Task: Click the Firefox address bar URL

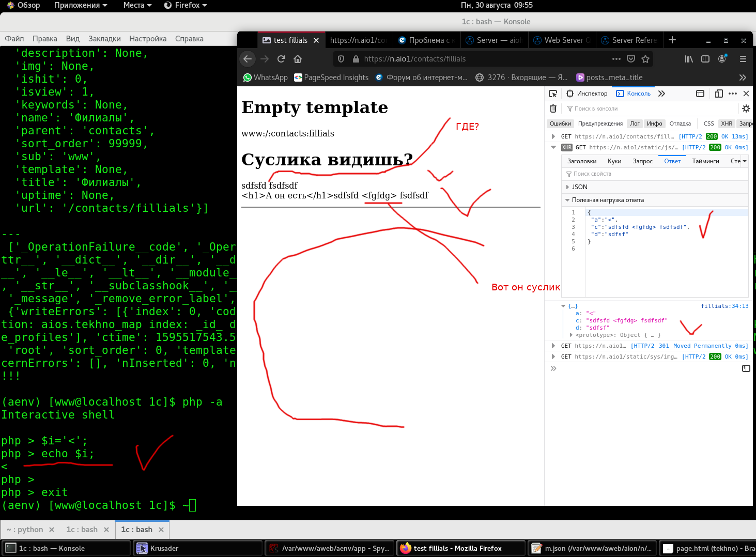Action: [414, 59]
